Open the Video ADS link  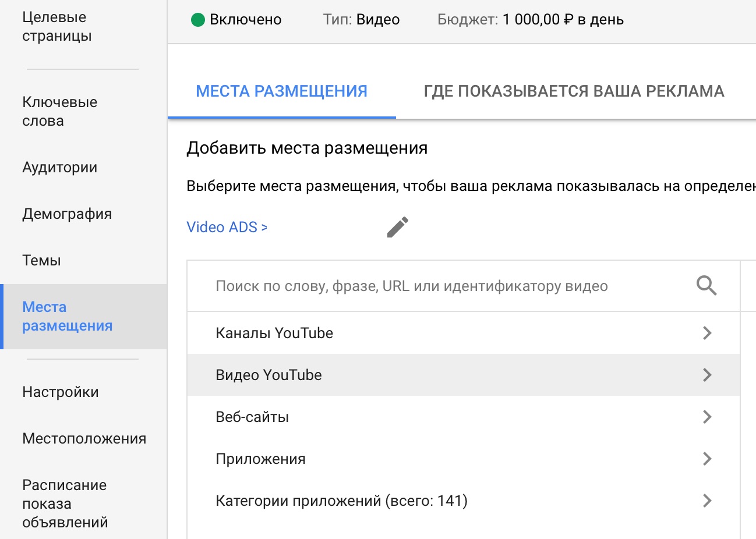coord(227,227)
